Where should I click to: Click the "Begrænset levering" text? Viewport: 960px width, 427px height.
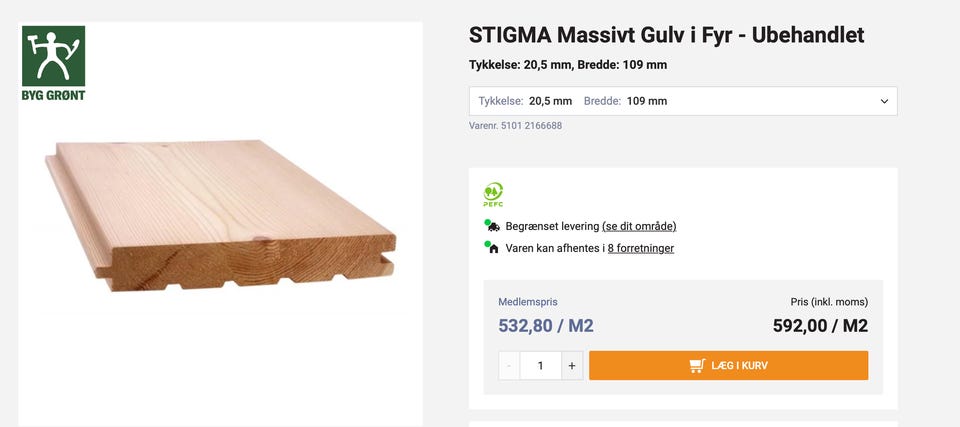tap(552, 226)
